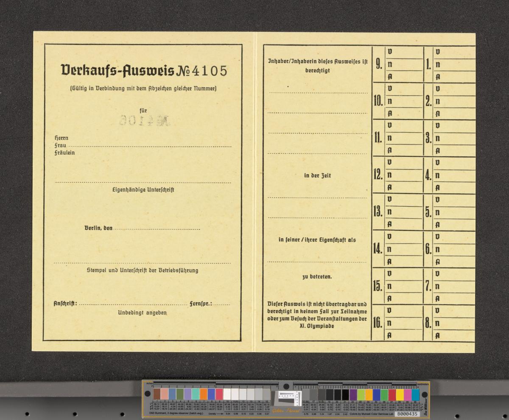
Task: Click the signature line above Eigenhändige Unterschrift
Action: [x=143, y=183]
